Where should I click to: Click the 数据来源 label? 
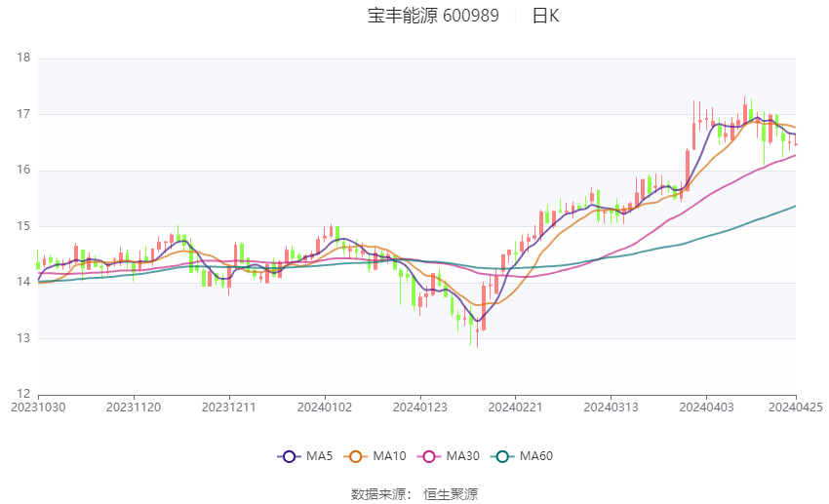(x=378, y=494)
